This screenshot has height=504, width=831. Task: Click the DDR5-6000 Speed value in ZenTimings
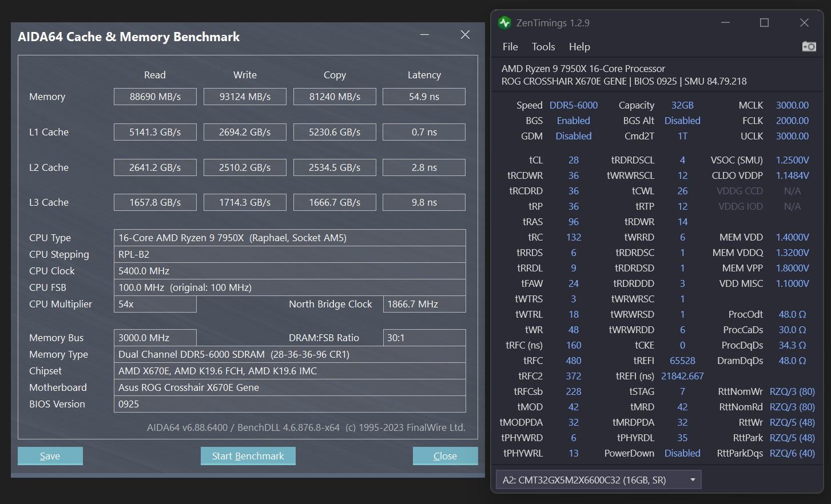574,105
